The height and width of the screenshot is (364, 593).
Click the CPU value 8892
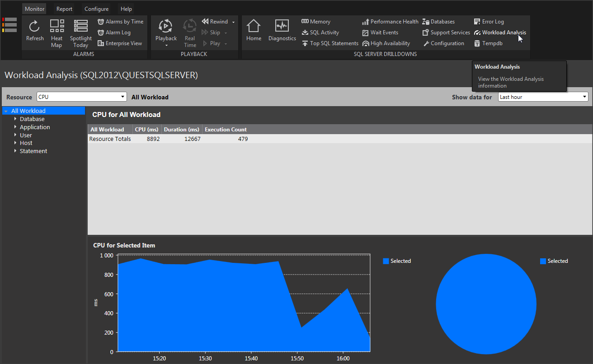(153, 139)
